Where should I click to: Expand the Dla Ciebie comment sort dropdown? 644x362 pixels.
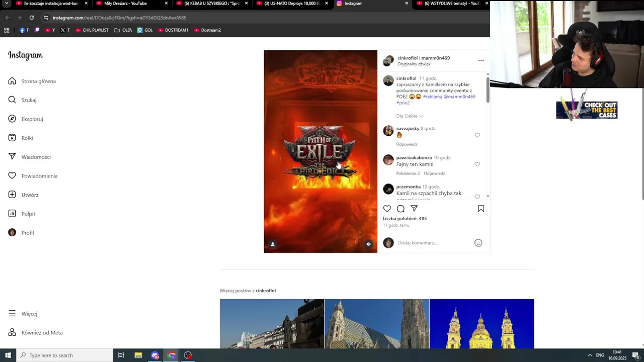coord(410,116)
